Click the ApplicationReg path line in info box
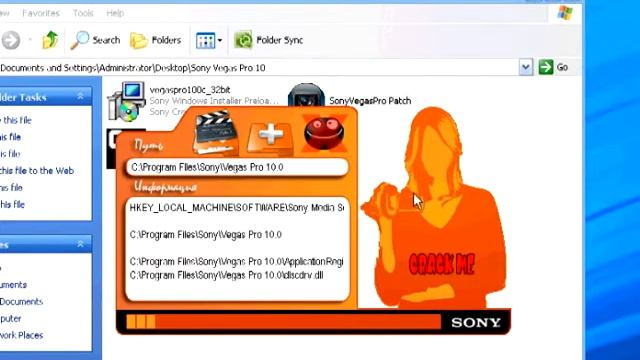Screen dimensions: 640x360 coord(237,262)
